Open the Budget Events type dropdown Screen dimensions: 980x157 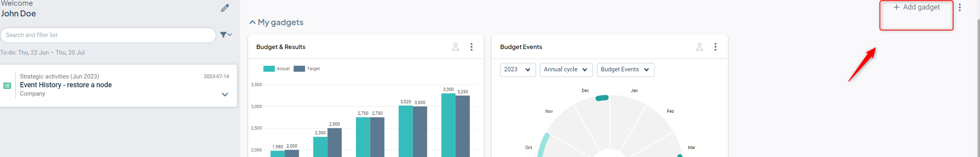coord(625,70)
